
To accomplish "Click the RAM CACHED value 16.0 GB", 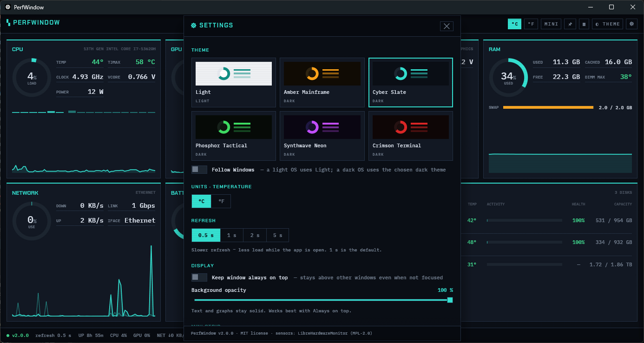I will (x=618, y=62).
